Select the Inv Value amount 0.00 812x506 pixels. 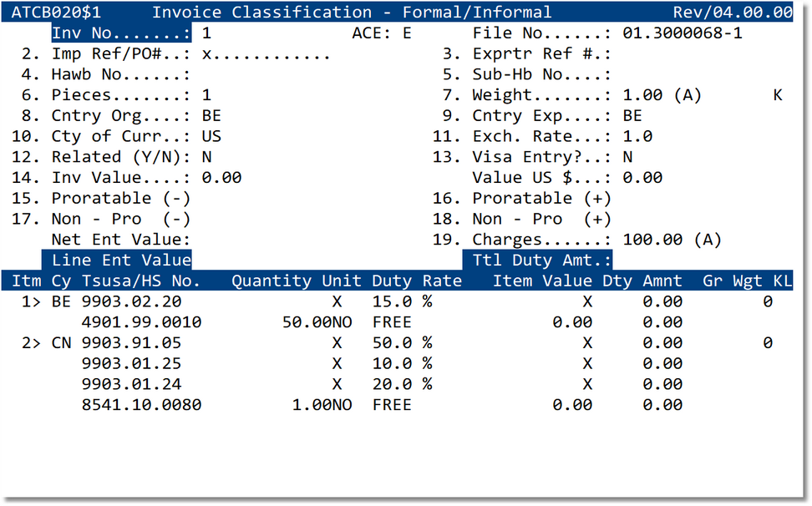click(221, 178)
